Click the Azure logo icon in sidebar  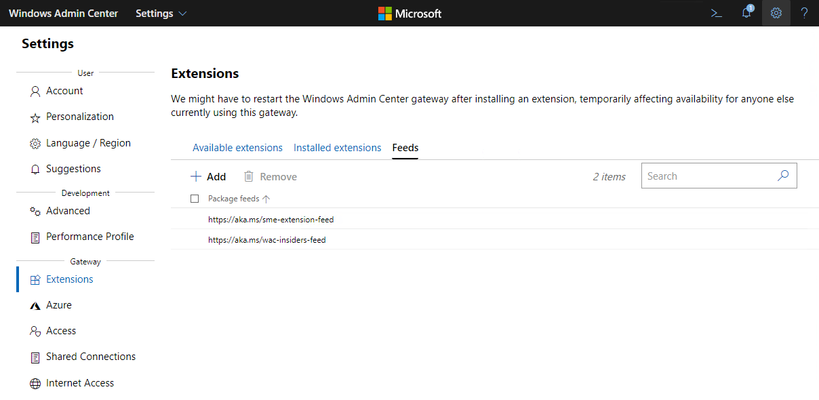click(x=35, y=305)
